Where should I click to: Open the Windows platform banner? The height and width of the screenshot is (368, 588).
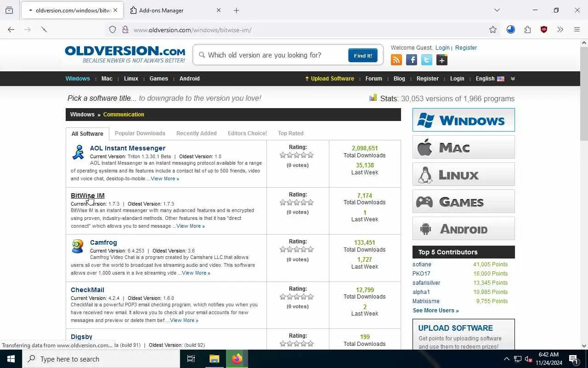click(464, 120)
